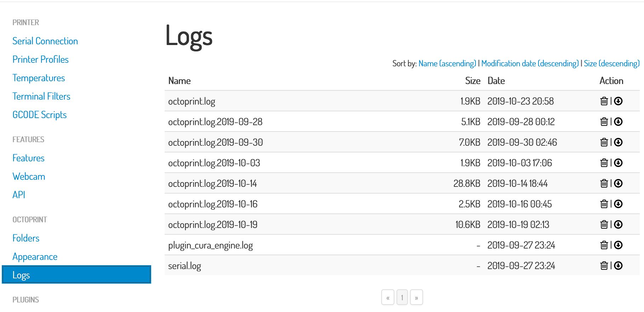Delete the octoprint.log file

coord(604,101)
